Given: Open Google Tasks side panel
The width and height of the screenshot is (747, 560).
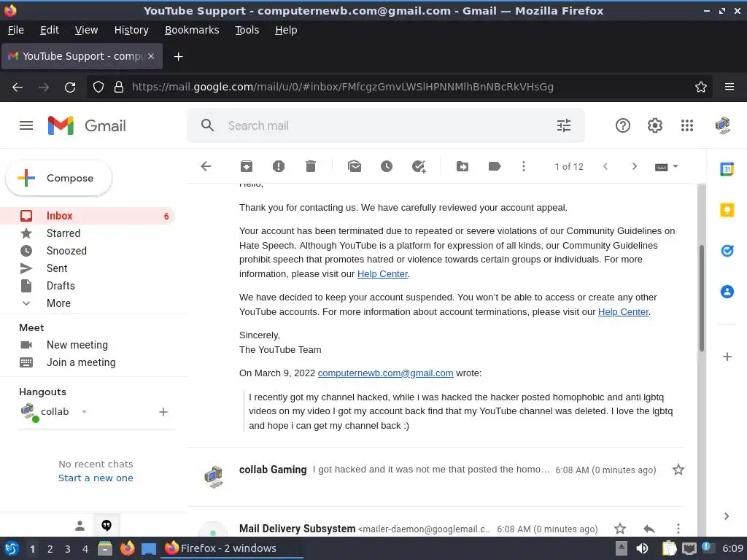Looking at the screenshot, I should tap(727, 251).
